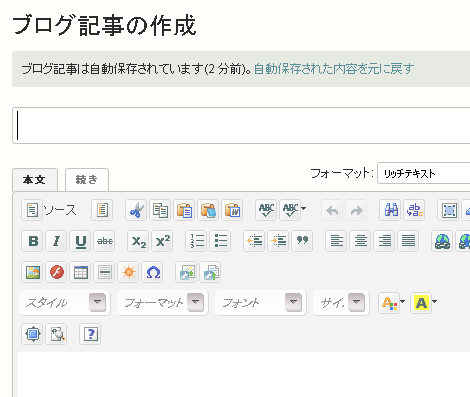The image size is (470, 397).
Task: Open Find with binoculars icon
Action: coord(390,210)
